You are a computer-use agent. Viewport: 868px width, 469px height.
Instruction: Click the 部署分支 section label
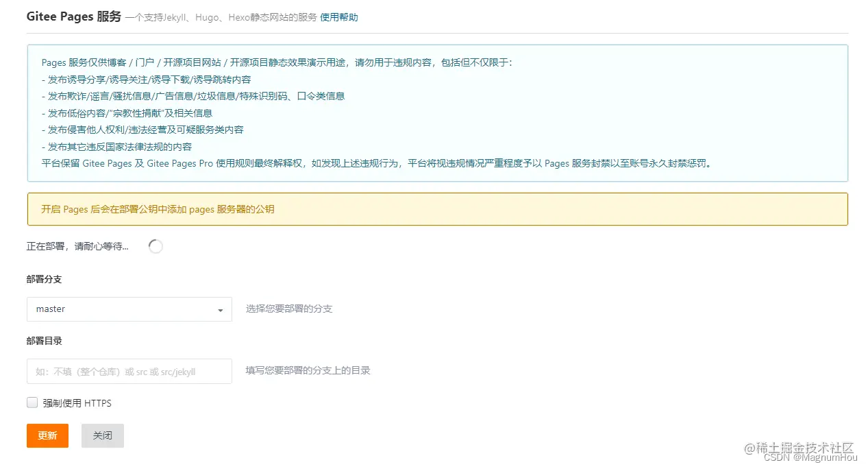(x=43, y=279)
